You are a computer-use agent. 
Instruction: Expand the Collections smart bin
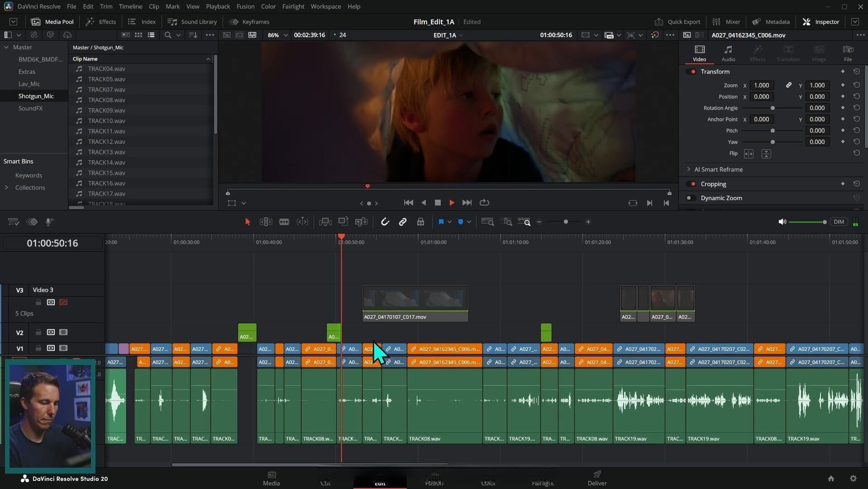click(x=6, y=187)
